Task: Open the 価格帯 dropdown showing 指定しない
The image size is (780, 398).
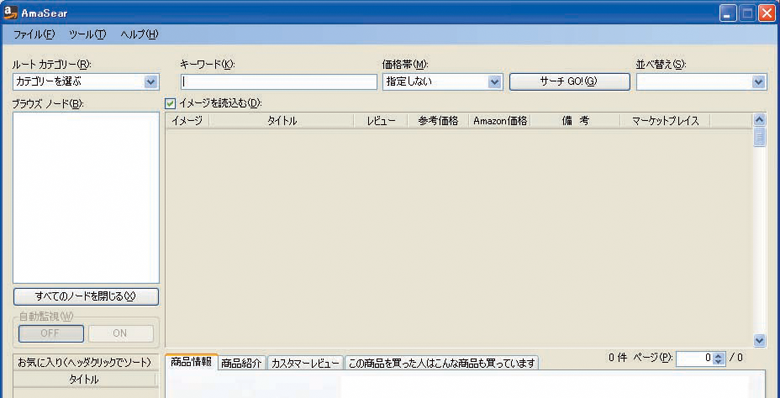Action: point(493,82)
